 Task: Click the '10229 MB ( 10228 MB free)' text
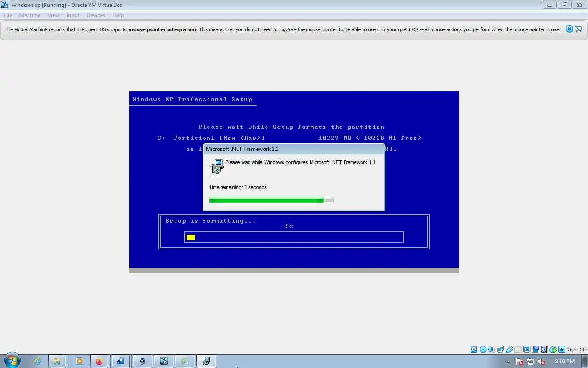coord(370,138)
